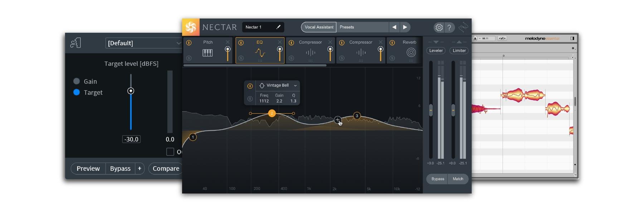This screenshot has height=212, width=644.
Task: Go to next preset with right arrow
Action: [405, 27]
